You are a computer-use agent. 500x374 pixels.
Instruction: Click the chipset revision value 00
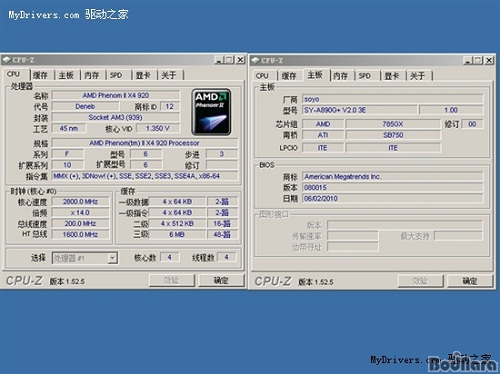[x=472, y=124]
